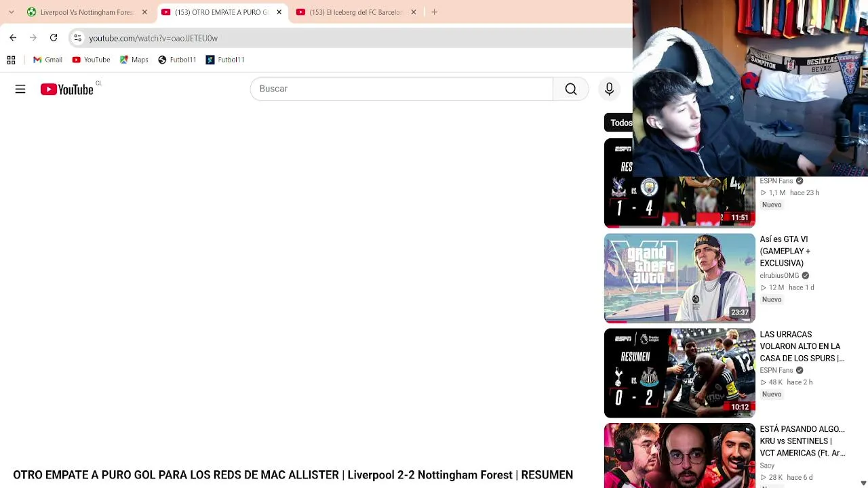868x488 pixels.
Task: Open the YouTube bookmark
Action: (x=91, y=60)
